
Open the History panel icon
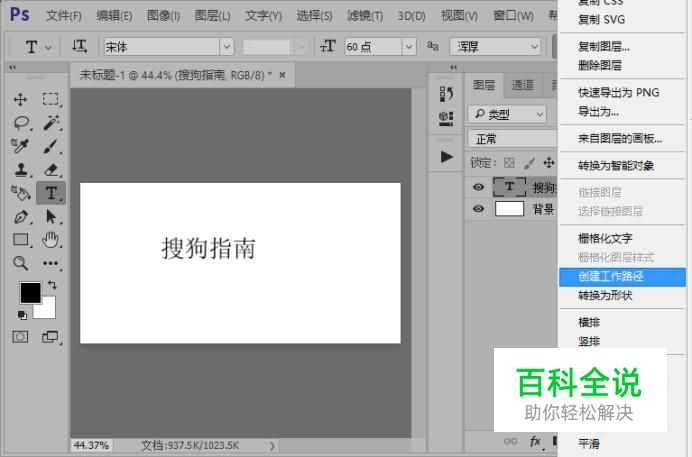click(446, 94)
